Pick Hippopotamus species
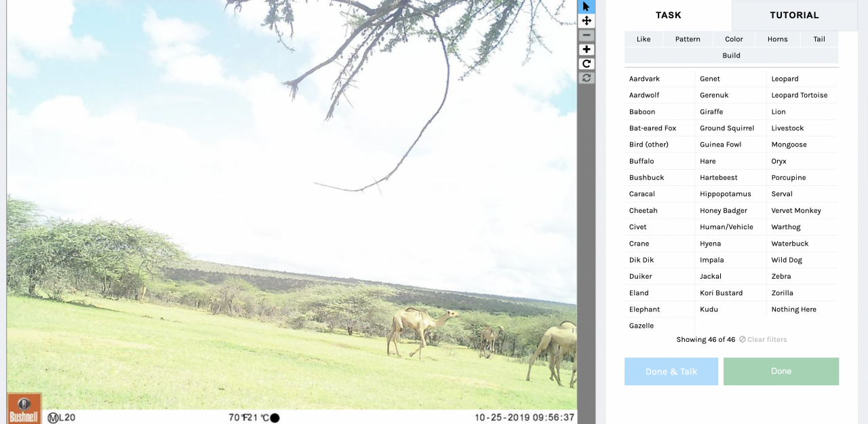 click(731, 194)
